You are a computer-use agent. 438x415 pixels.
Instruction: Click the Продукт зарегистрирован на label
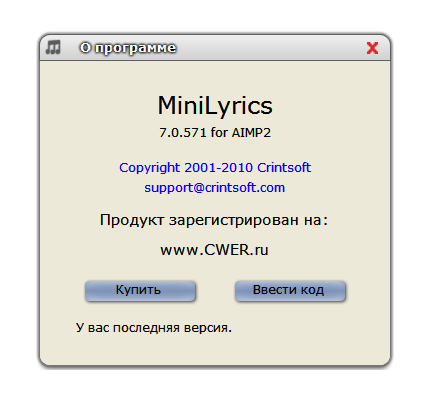point(214,220)
